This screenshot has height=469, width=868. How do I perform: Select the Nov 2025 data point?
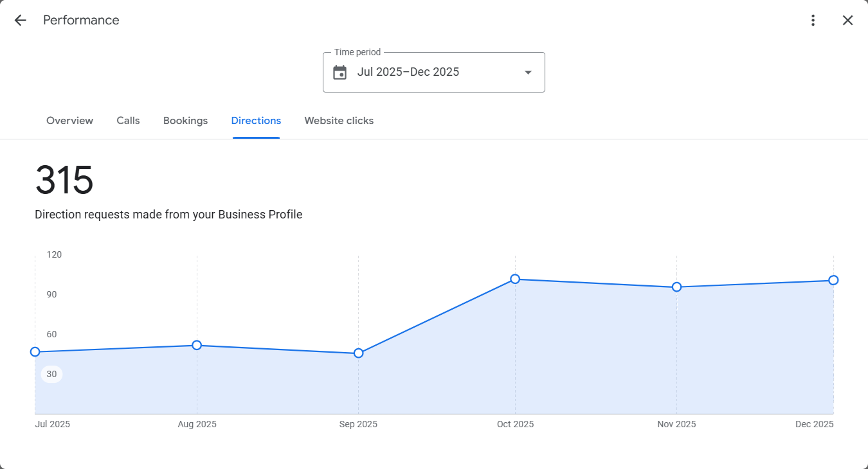[676, 287]
